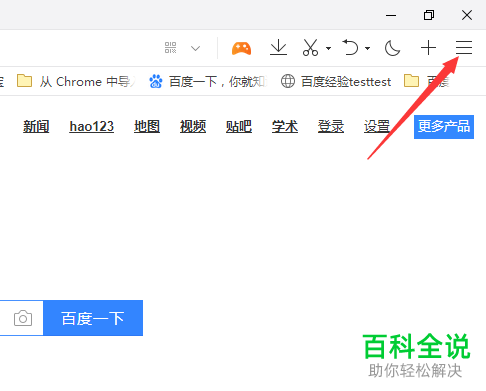This screenshot has height=391, width=486.
Task: Toggle night mode moon icon
Action: tap(392, 48)
